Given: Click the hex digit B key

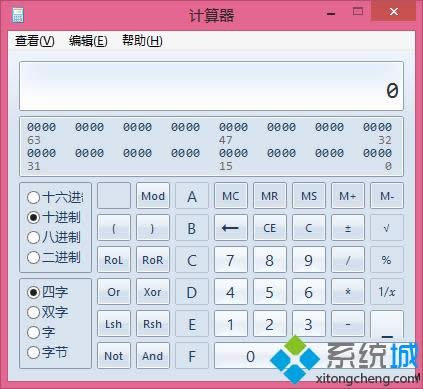Looking at the screenshot, I should tap(192, 228).
